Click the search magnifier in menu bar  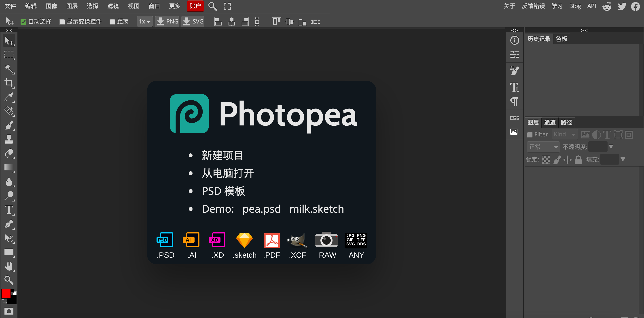(x=212, y=6)
